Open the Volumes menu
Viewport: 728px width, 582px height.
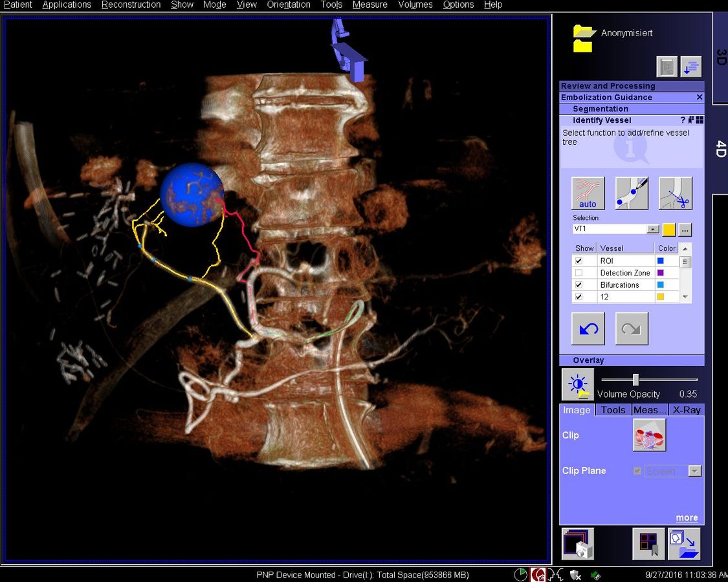pos(415,5)
